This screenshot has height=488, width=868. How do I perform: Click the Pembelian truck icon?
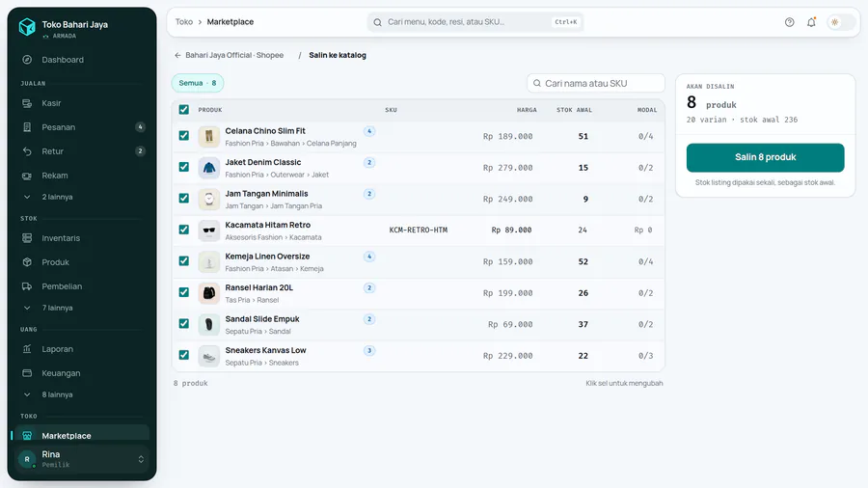27,286
